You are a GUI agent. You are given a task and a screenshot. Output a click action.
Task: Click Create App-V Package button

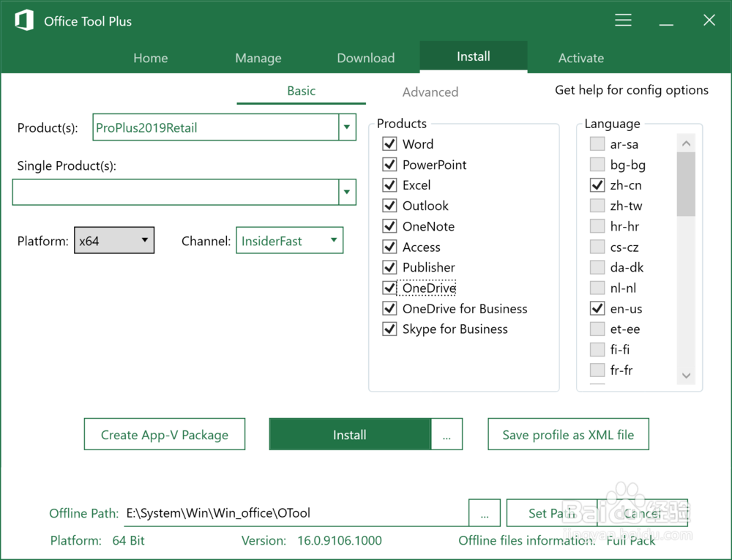click(164, 434)
